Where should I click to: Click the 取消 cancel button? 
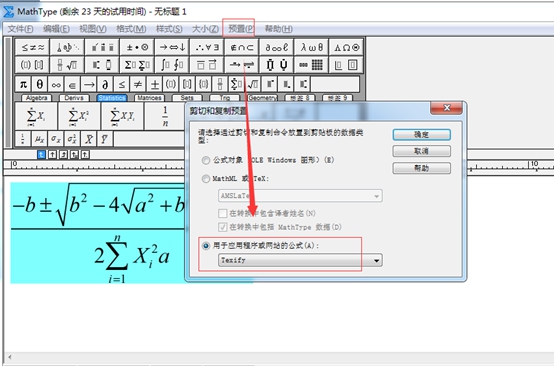coord(422,151)
